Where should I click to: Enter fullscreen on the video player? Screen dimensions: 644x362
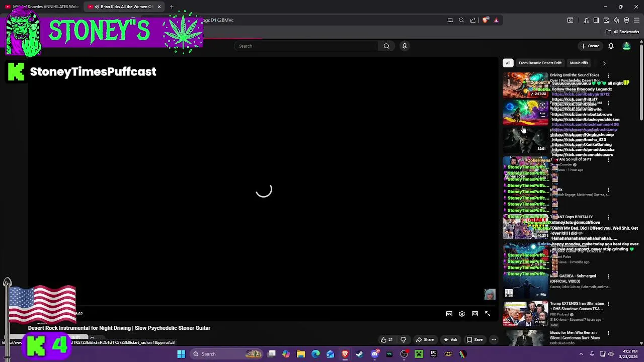pos(488,314)
